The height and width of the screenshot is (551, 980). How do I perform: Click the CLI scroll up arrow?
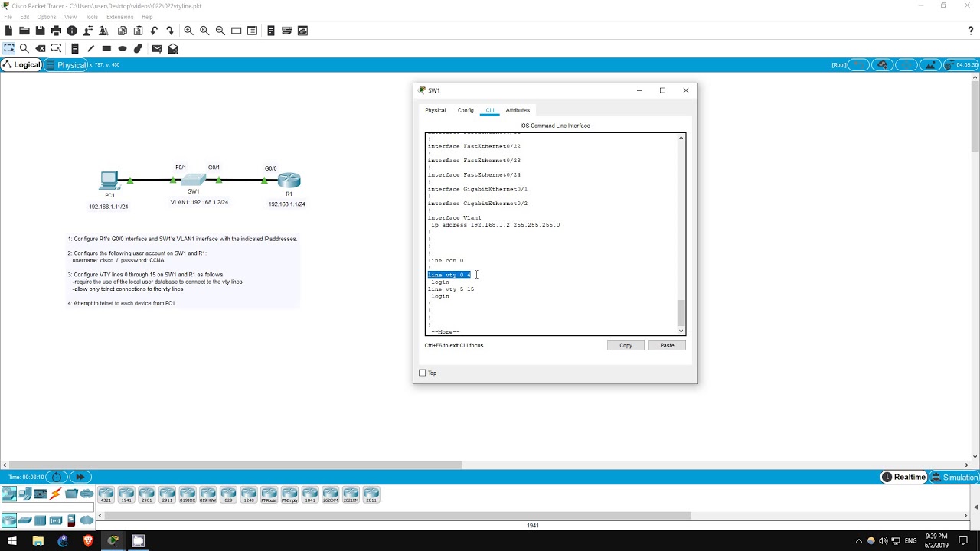[681, 138]
